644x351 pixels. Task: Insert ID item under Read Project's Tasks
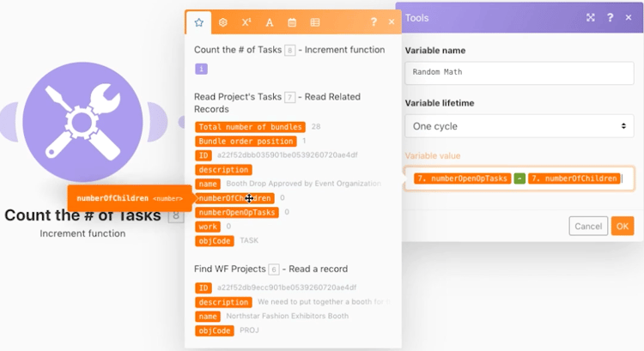pyautogui.click(x=204, y=155)
